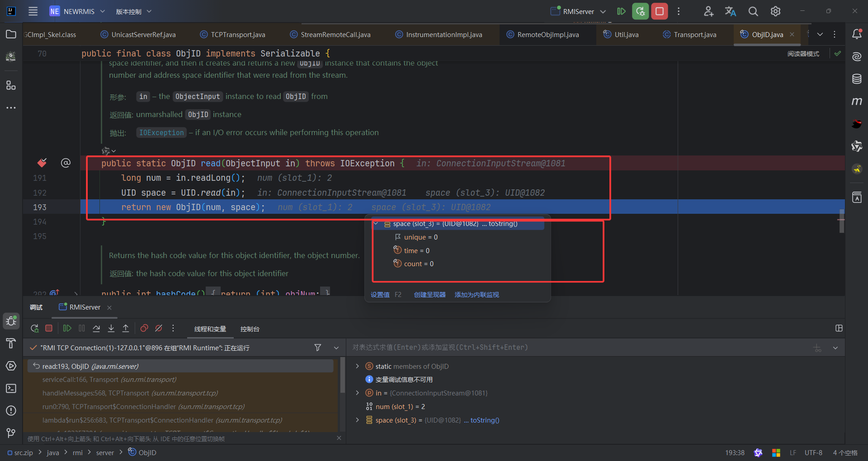Switch to StreamRemoteCall.java tab
868x461 pixels.
pyautogui.click(x=330, y=34)
